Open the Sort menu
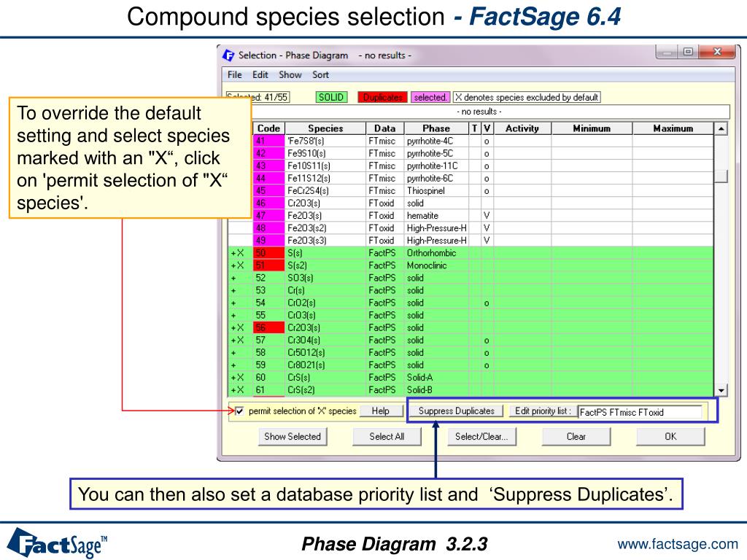The image size is (747, 560). point(321,75)
